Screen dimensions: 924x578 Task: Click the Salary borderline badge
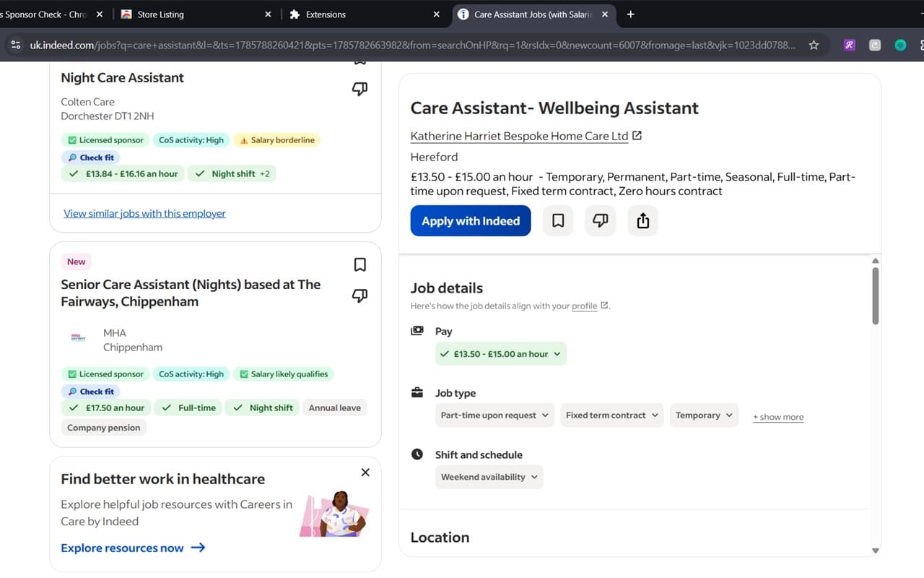[276, 140]
